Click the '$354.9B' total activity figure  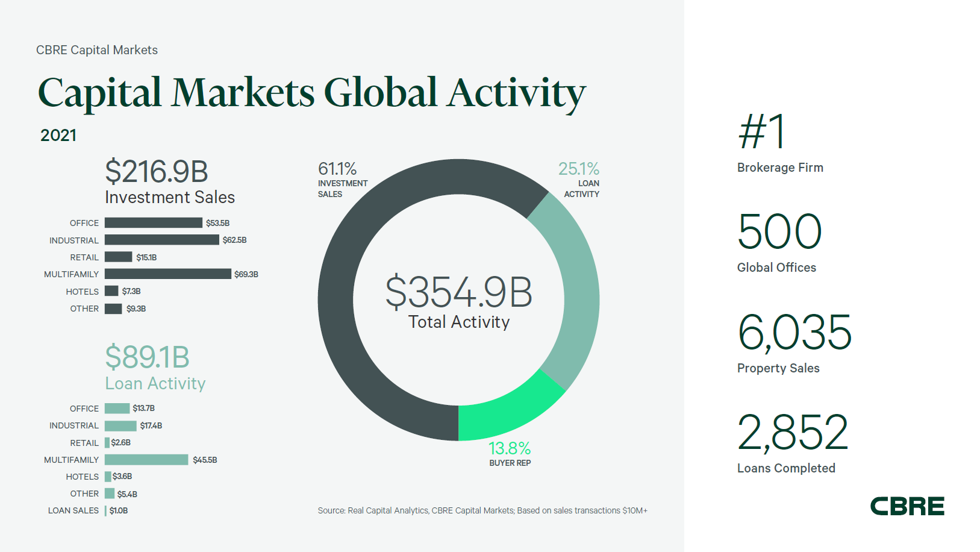(459, 292)
